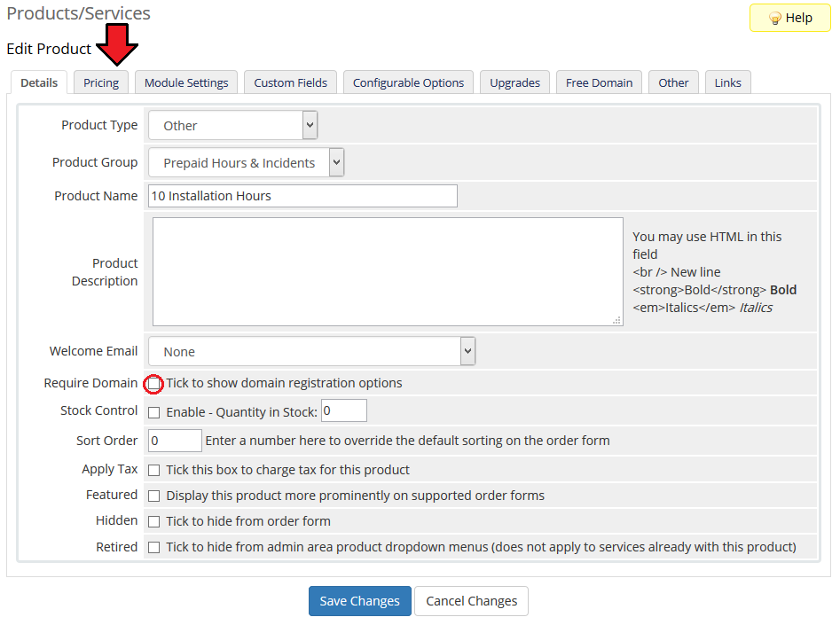Click the Sort Order override hint text
Viewport: 840px width, 625px height.
pyautogui.click(x=407, y=441)
